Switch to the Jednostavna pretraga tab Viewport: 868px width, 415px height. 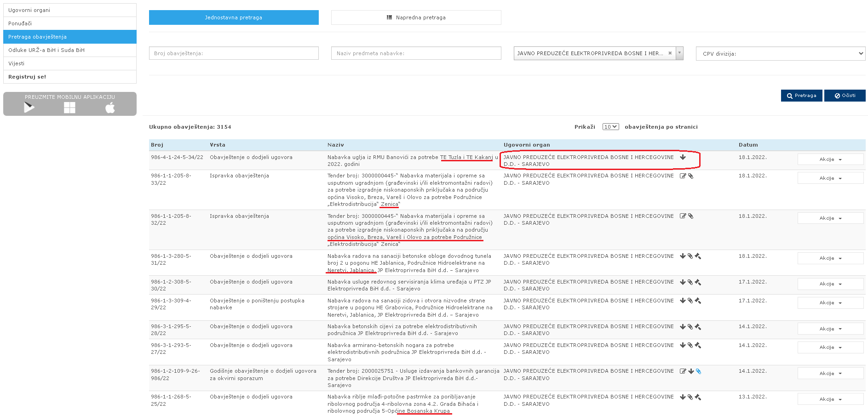[234, 17]
